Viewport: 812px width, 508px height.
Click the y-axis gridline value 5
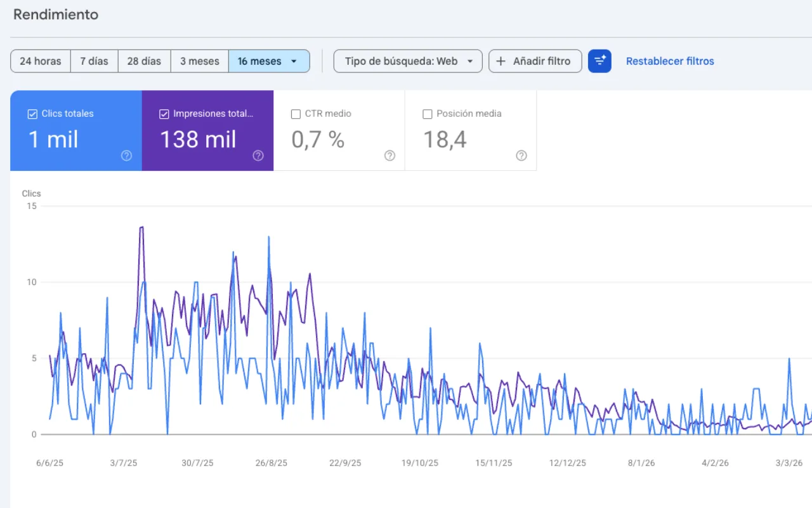pos(34,358)
